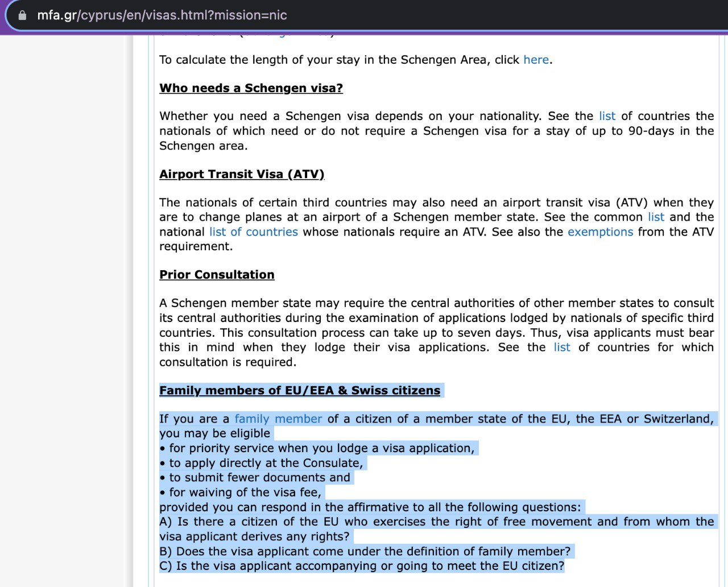Click the 'Prior Consultation' heading

tap(217, 275)
